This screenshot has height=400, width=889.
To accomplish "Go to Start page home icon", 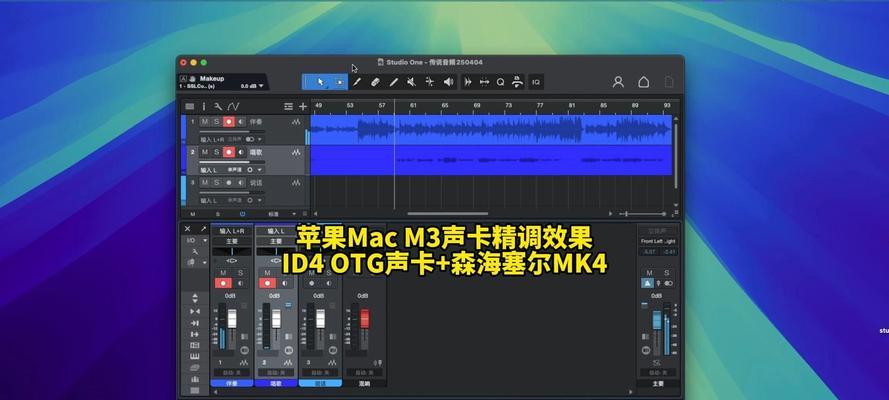I will [644, 82].
